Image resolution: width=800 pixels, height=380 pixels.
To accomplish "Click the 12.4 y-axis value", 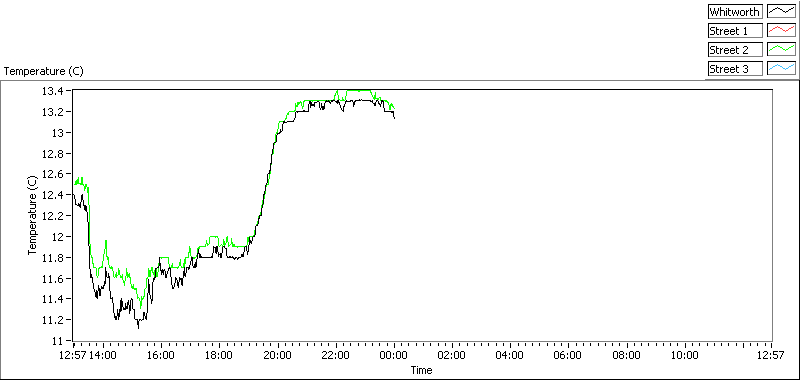I will pyautogui.click(x=52, y=195).
